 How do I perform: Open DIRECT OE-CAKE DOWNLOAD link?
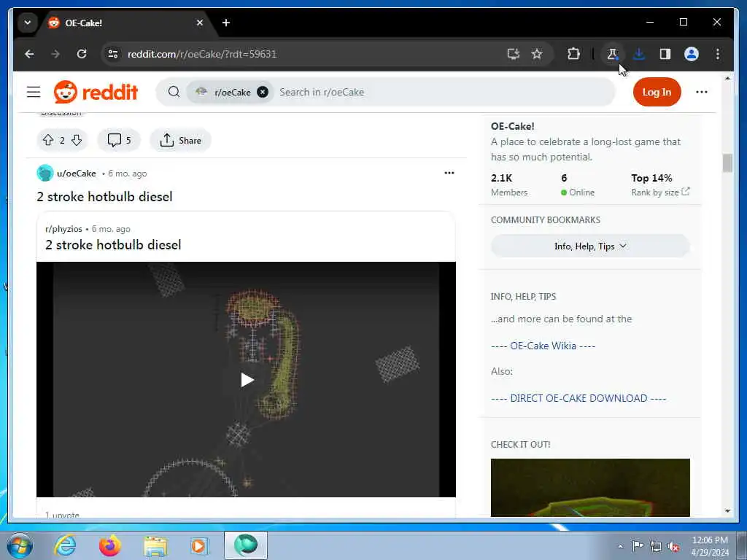578,398
